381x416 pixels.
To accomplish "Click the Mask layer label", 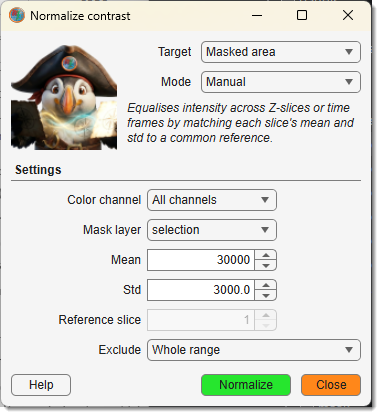I will click(112, 230).
